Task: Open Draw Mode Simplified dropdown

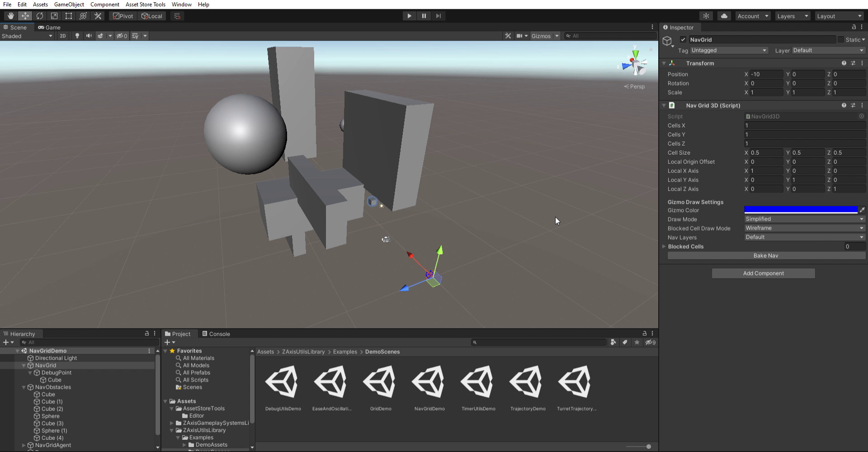Action: pyautogui.click(x=805, y=219)
